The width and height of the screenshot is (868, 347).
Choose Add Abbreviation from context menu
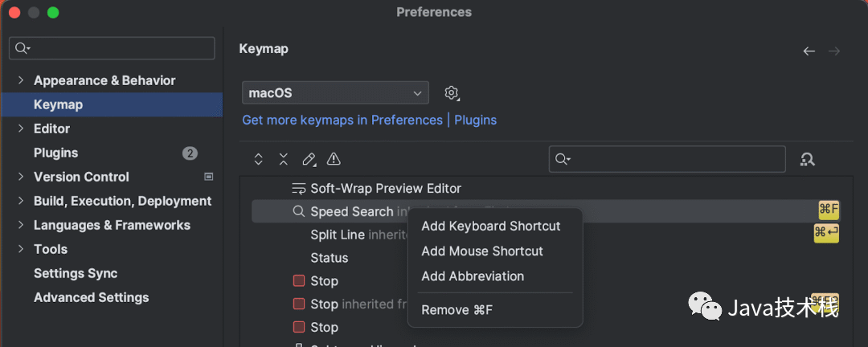(495, 276)
